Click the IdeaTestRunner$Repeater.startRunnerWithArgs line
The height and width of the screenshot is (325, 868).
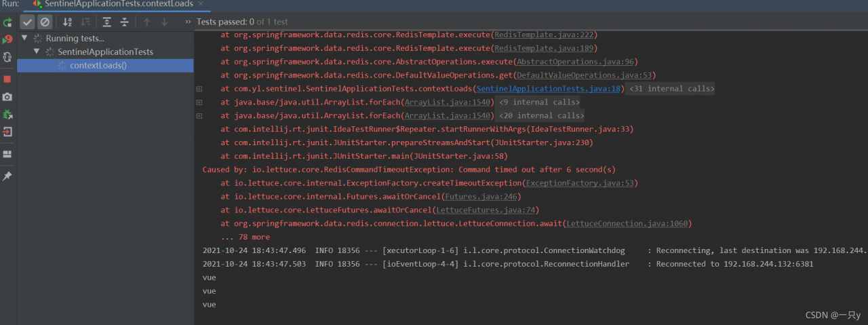click(x=427, y=129)
